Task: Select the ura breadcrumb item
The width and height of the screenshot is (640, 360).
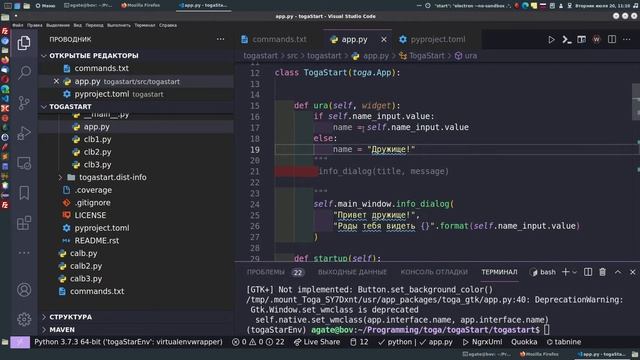Action: click(466, 56)
